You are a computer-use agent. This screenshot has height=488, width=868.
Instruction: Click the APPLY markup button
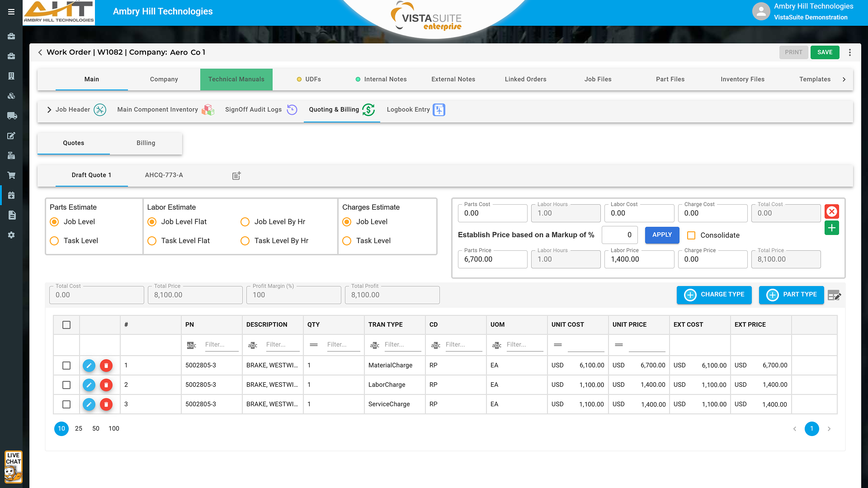662,235
